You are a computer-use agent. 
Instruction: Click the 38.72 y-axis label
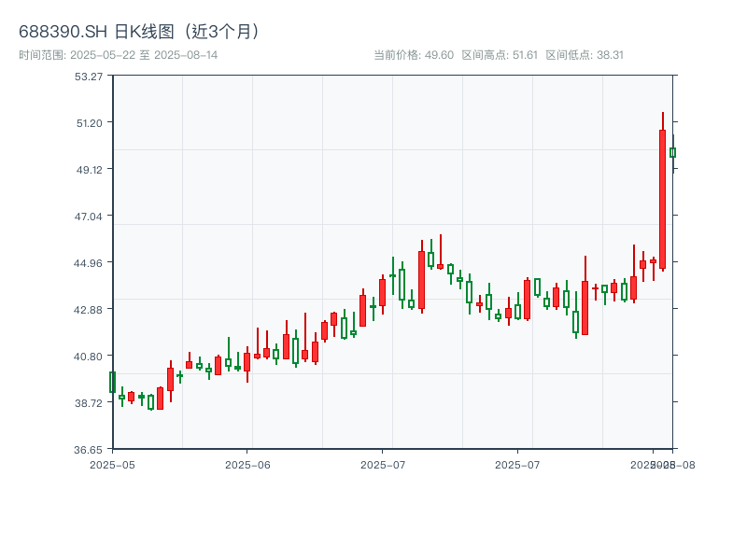click(x=89, y=403)
